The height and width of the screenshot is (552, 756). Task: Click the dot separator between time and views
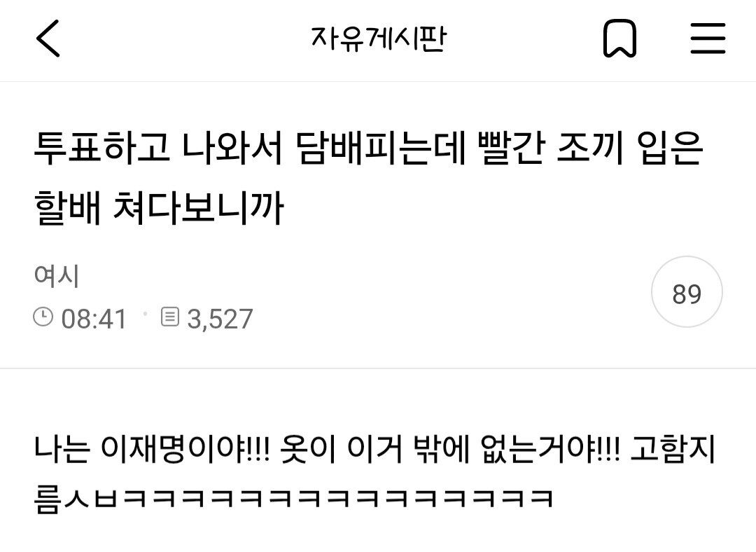pos(145,314)
